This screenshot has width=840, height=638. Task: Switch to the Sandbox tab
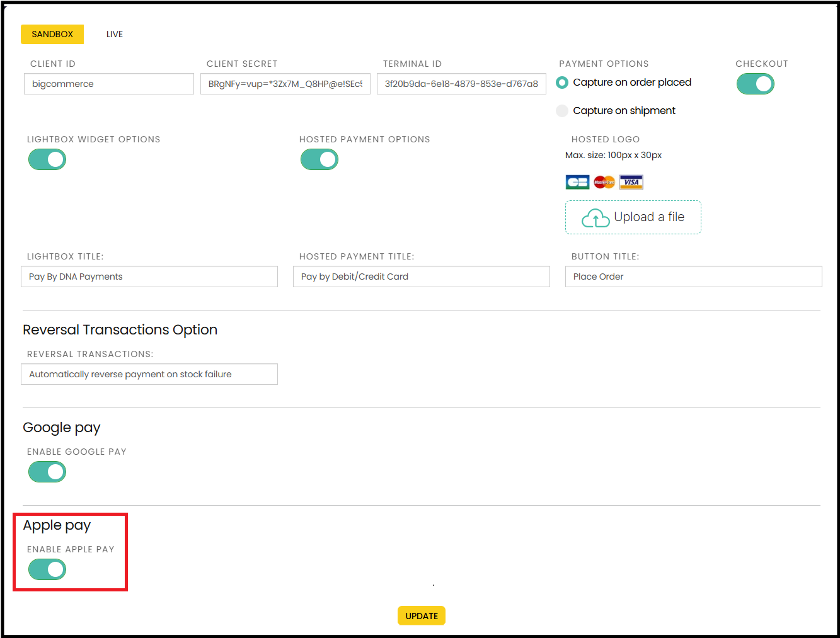tap(52, 34)
